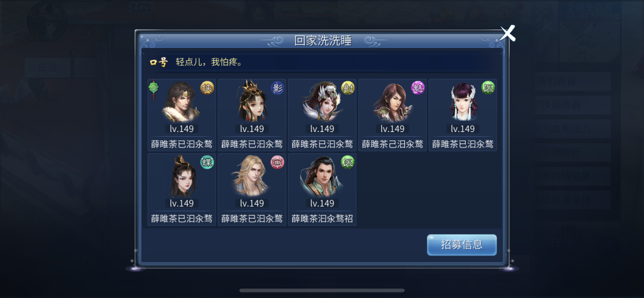Image resolution: width=644 pixels, height=298 pixels.
Task: Close the 回家洗洗睡 team dialog
Action: (x=507, y=33)
